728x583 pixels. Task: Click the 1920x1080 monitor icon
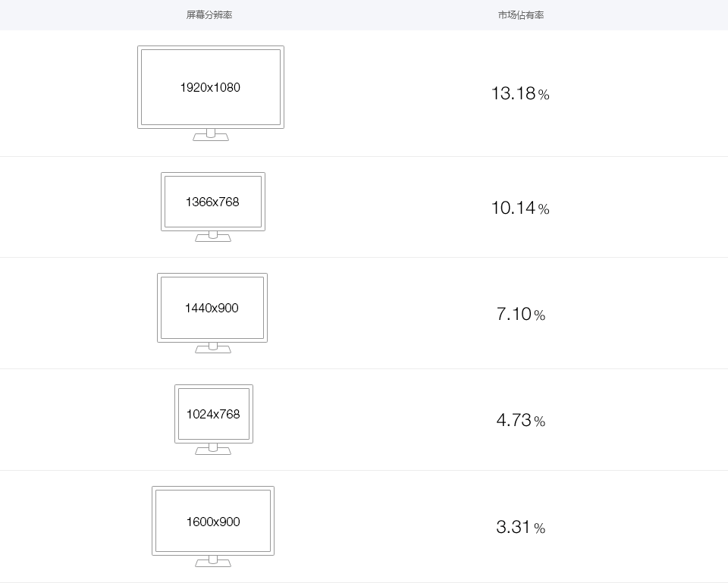tap(211, 93)
